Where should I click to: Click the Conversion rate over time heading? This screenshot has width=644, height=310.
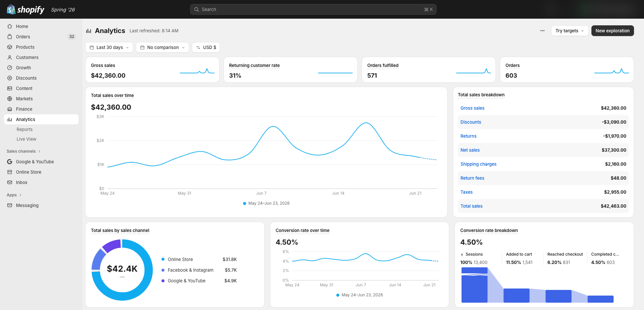point(302,230)
